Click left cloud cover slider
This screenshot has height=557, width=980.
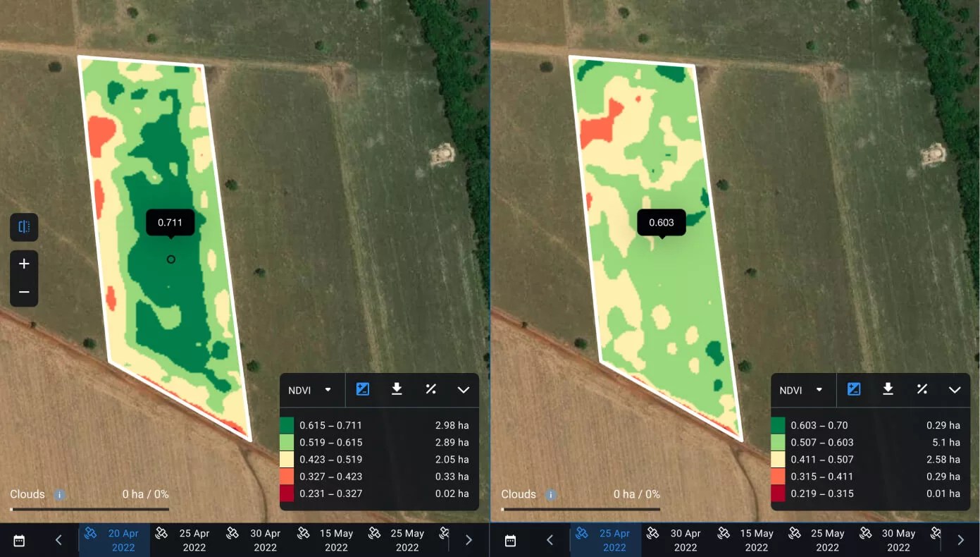click(89, 509)
